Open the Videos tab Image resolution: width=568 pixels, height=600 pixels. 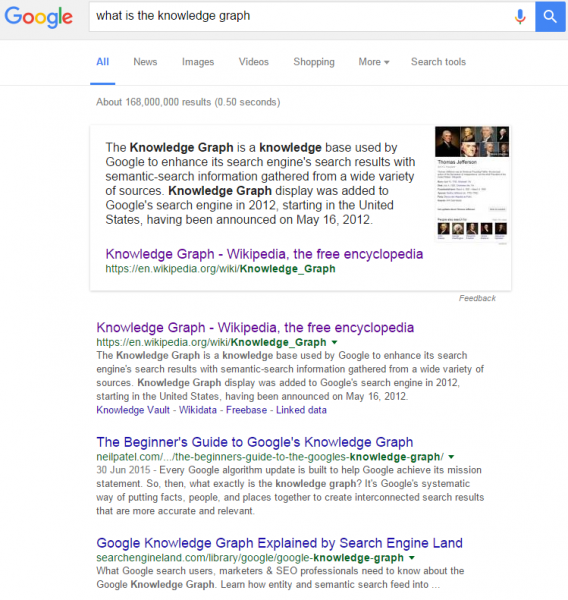[254, 62]
